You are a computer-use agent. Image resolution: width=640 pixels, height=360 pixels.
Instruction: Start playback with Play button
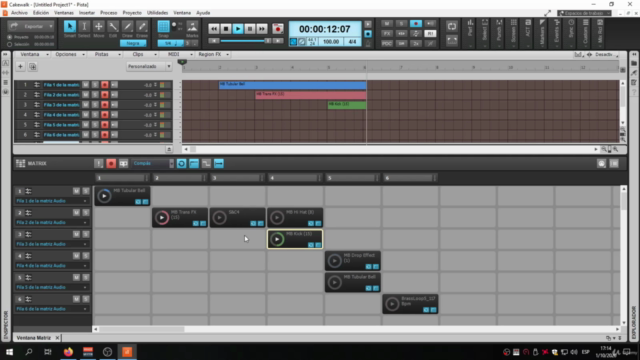click(238, 29)
